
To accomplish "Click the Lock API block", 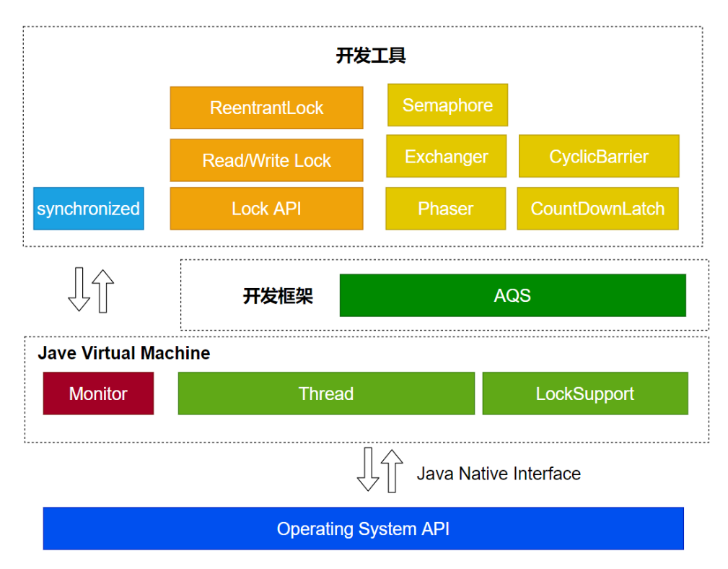I will pos(266,209).
